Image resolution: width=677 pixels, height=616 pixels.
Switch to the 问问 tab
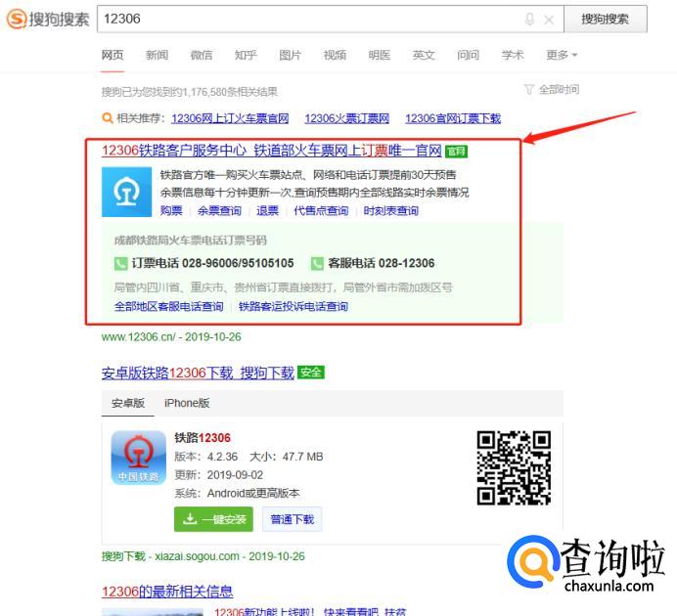(469, 55)
